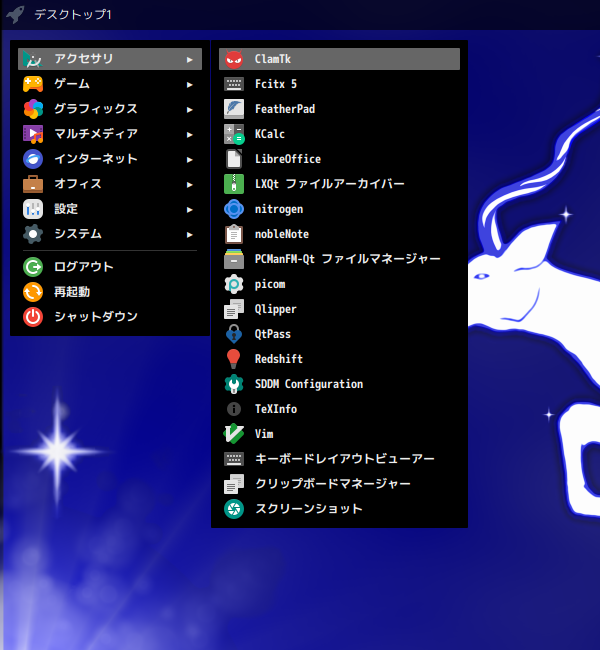Click the クリップボードマネージャー documents icon
Screen dimensions: 600x650
click(234, 484)
